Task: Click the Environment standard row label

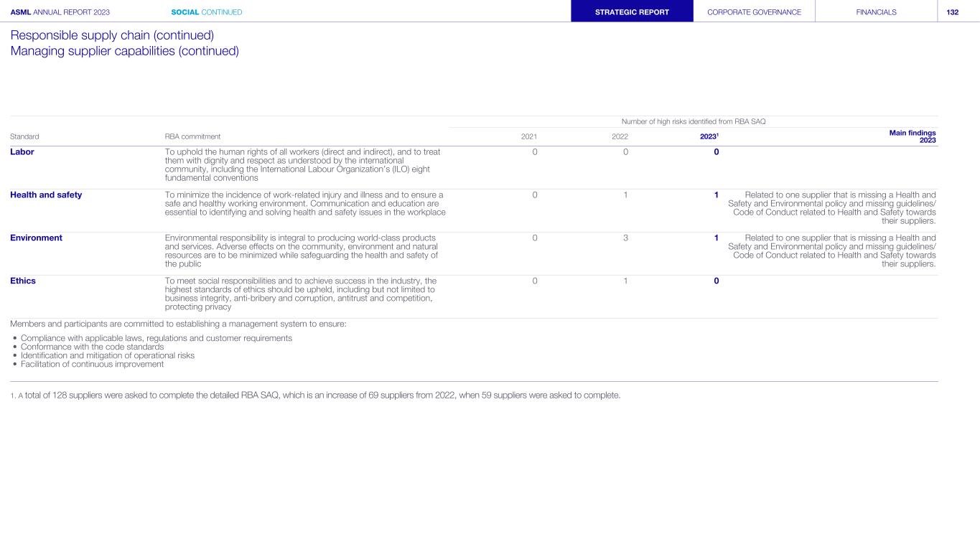Action: pyautogui.click(x=36, y=238)
